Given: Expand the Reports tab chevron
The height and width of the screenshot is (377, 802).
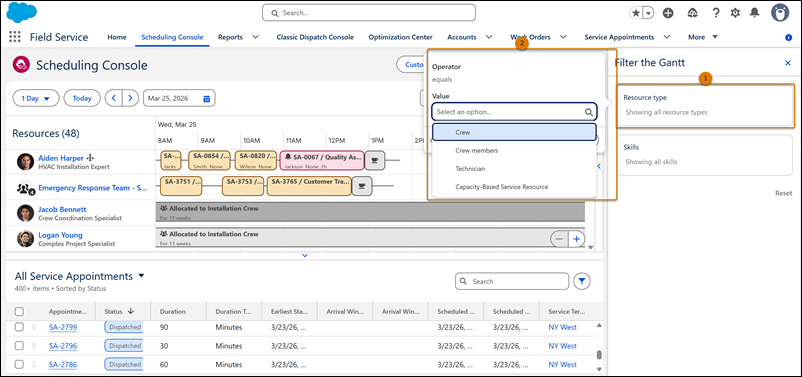Looking at the screenshot, I should (256, 37).
